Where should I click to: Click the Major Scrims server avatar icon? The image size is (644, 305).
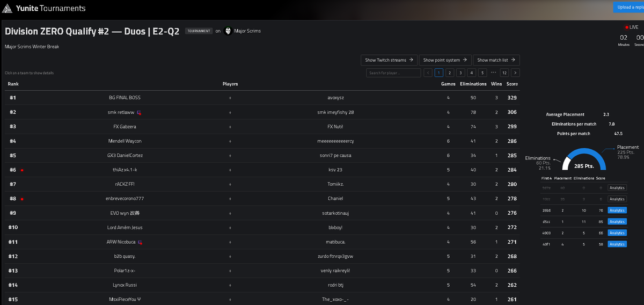tap(228, 31)
